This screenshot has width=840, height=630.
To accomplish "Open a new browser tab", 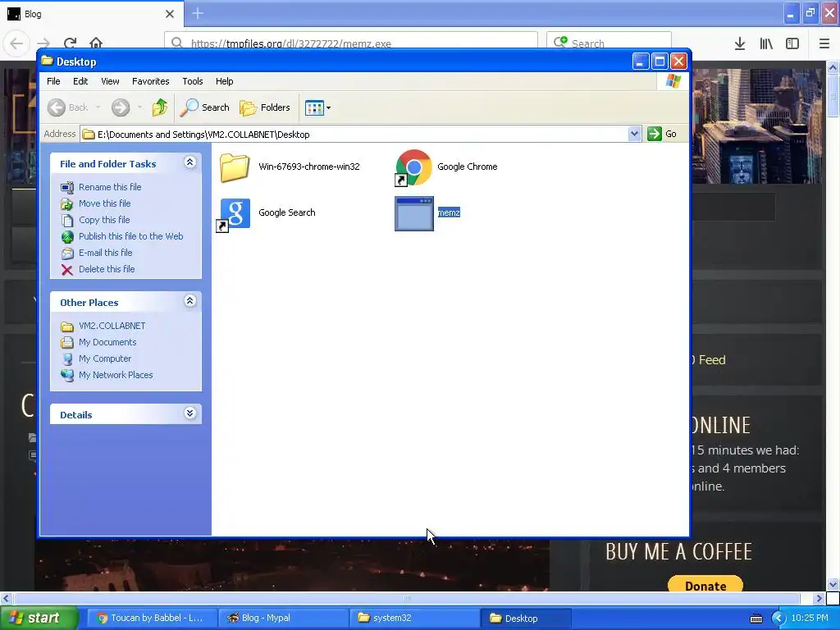I will click(x=198, y=13).
